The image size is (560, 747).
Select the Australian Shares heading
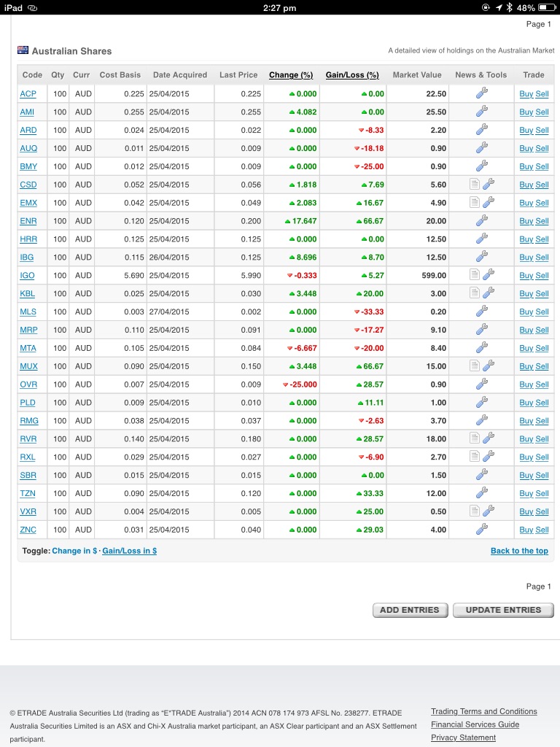pyautogui.click(x=71, y=51)
